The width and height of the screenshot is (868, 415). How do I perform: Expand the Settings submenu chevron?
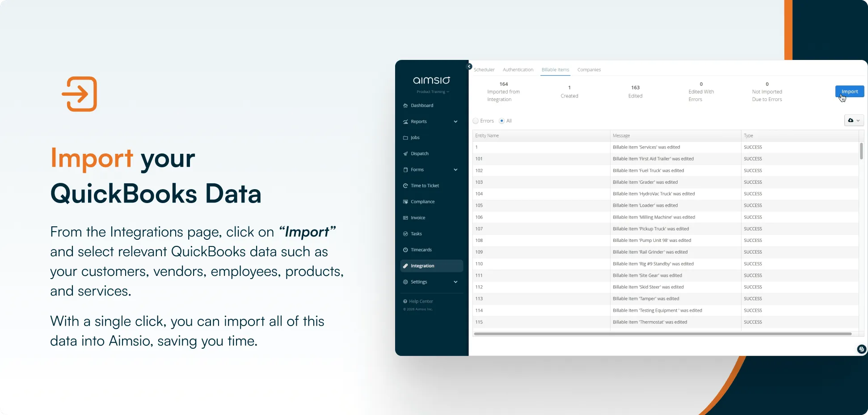tap(455, 282)
